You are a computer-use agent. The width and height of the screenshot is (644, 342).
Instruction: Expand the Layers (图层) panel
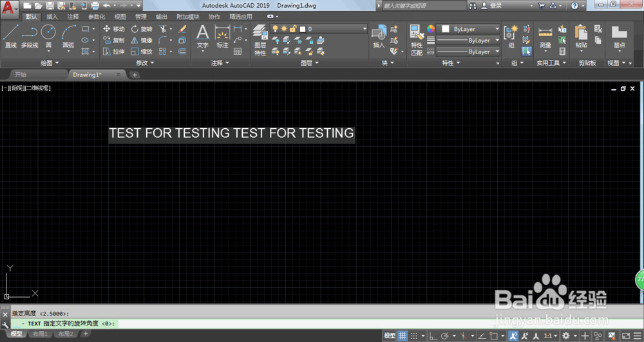[x=309, y=63]
